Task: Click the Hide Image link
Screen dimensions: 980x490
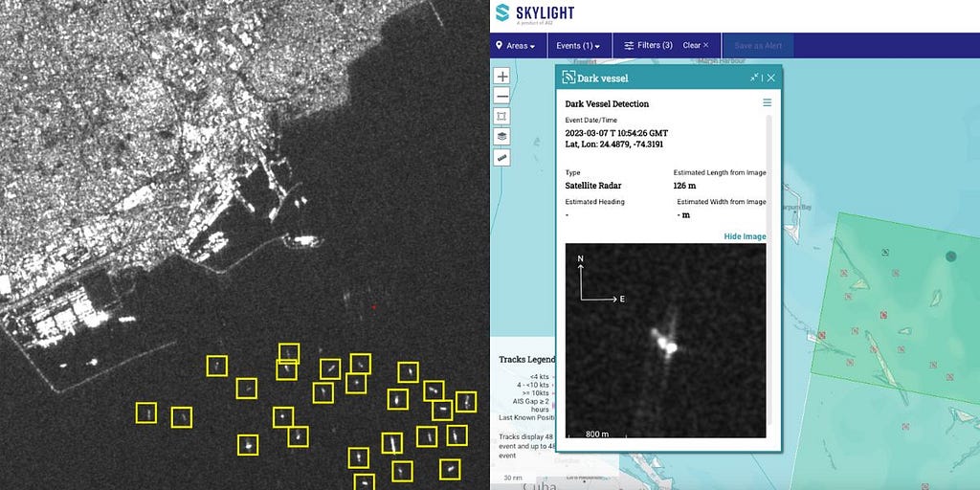Action: click(x=745, y=236)
